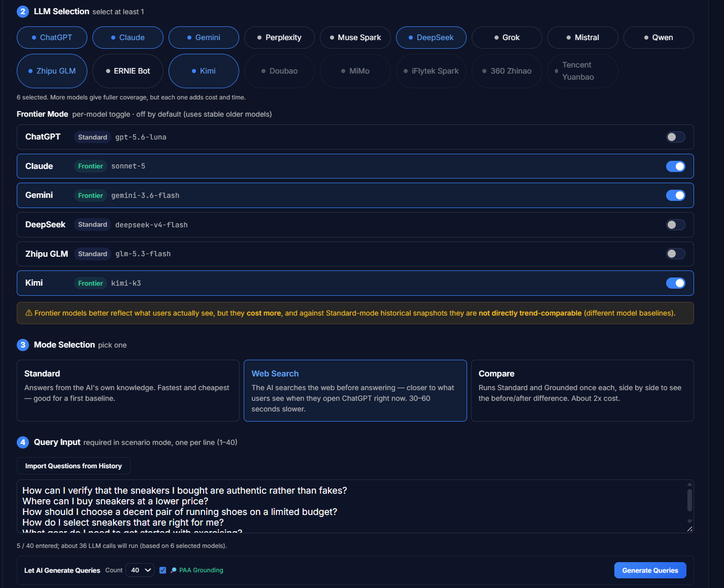Turn off Frontier mode for Kimi
This screenshot has width=724, height=588.
(x=676, y=283)
